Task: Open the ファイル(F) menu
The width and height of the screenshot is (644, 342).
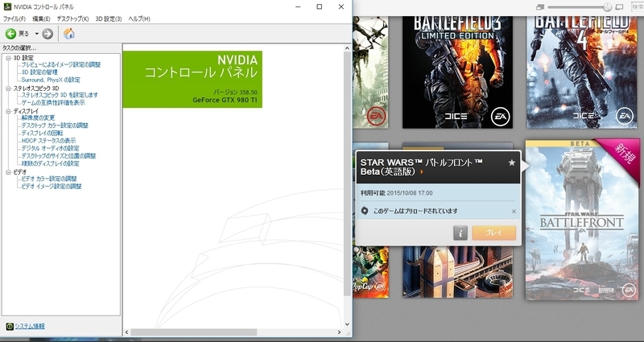Action: point(14,19)
